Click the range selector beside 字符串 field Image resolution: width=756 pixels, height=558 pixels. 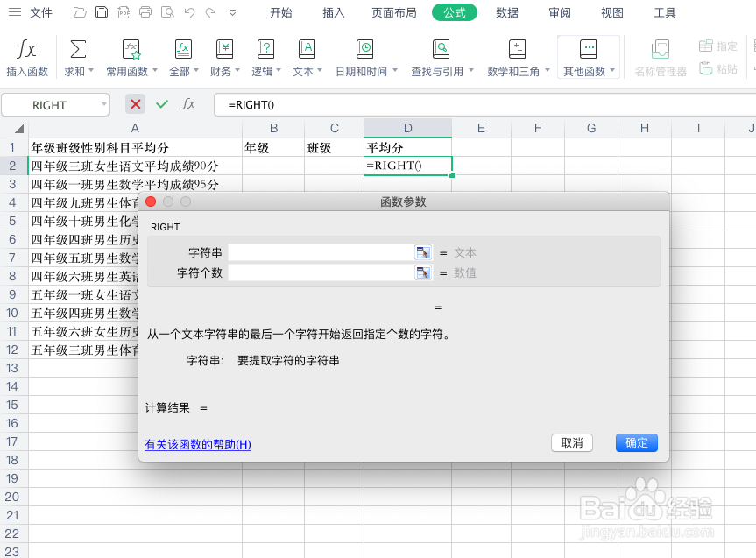[423, 252]
